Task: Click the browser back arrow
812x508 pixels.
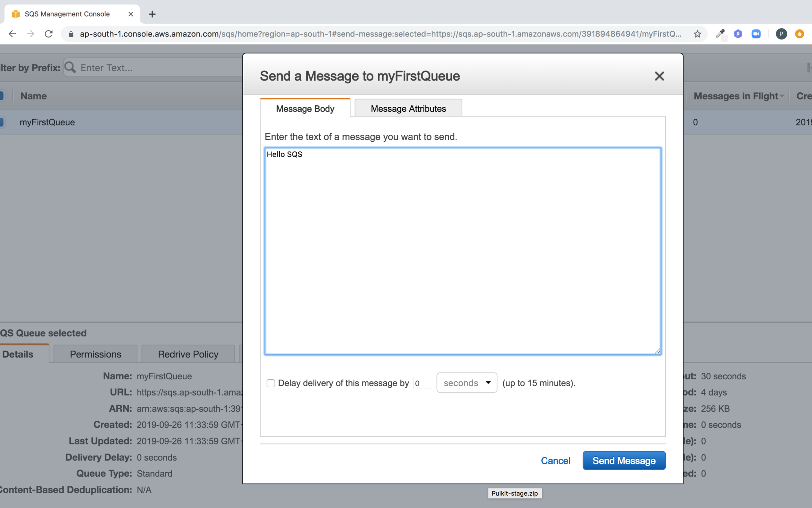Action: click(12, 34)
